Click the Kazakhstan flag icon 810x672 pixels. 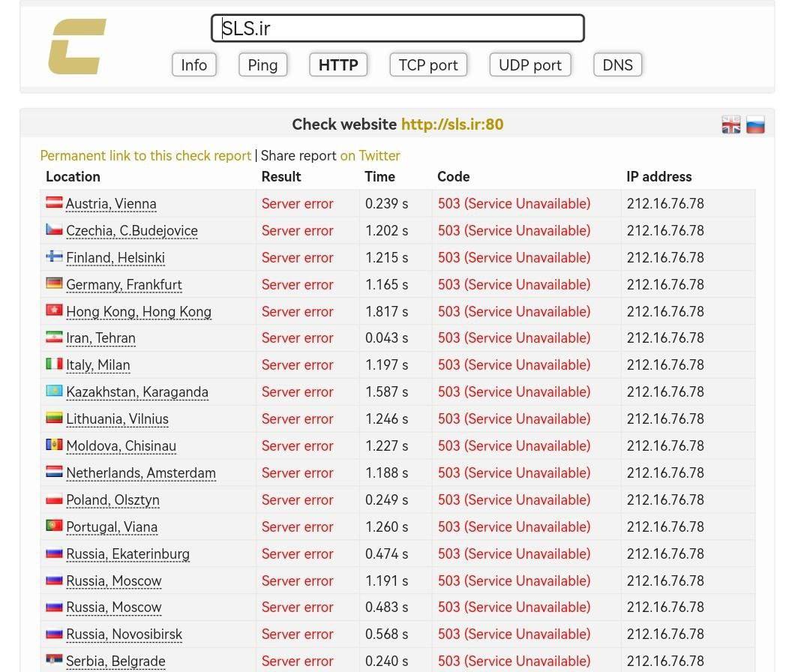(54, 391)
